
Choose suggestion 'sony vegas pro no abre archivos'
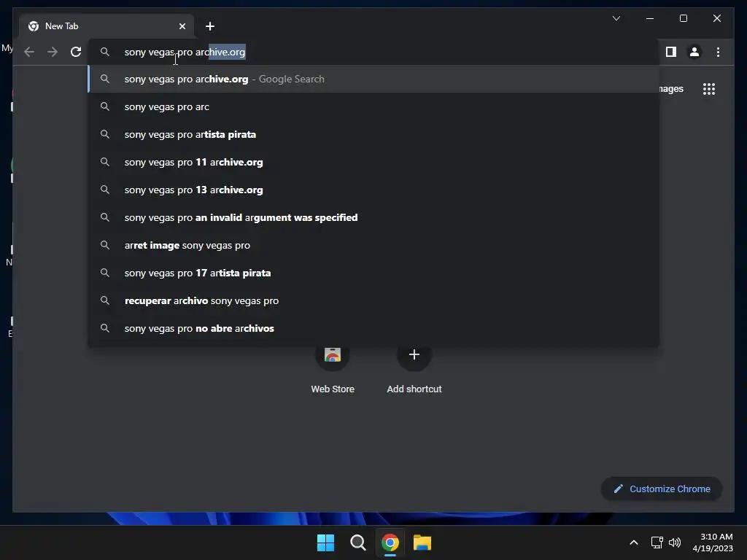tap(374, 328)
